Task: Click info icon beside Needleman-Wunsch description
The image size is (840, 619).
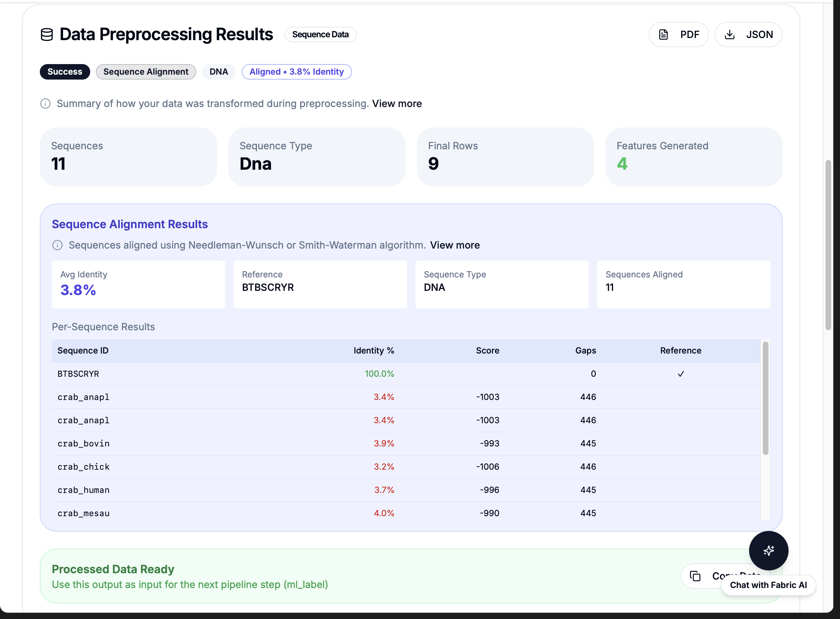Action: click(x=57, y=245)
